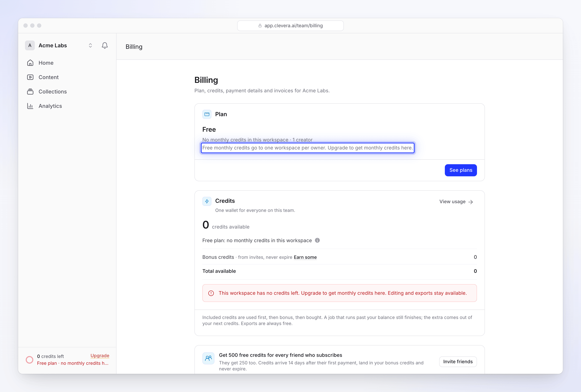Image resolution: width=581 pixels, height=392 pixels.
Task: Click "Free plan · no monthly credits h..." text
Action: [73, 363]
